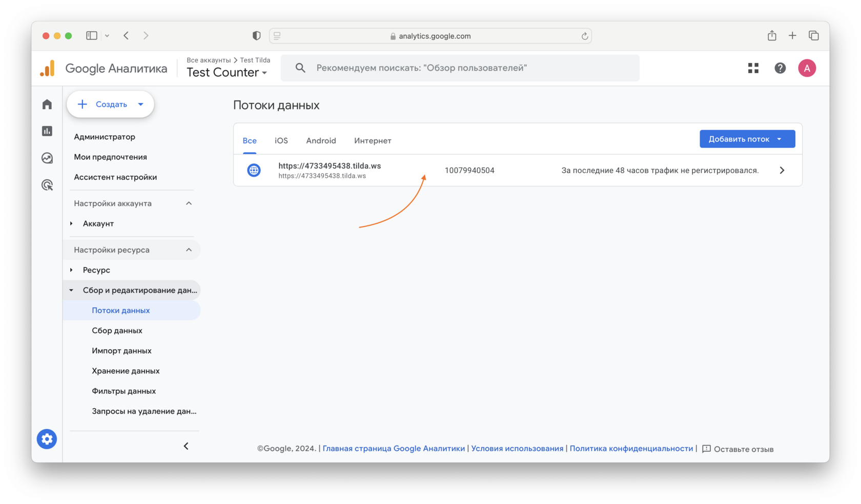Switch to the Android tab
This screenshot has height=504, width=861.
[321, 141]
